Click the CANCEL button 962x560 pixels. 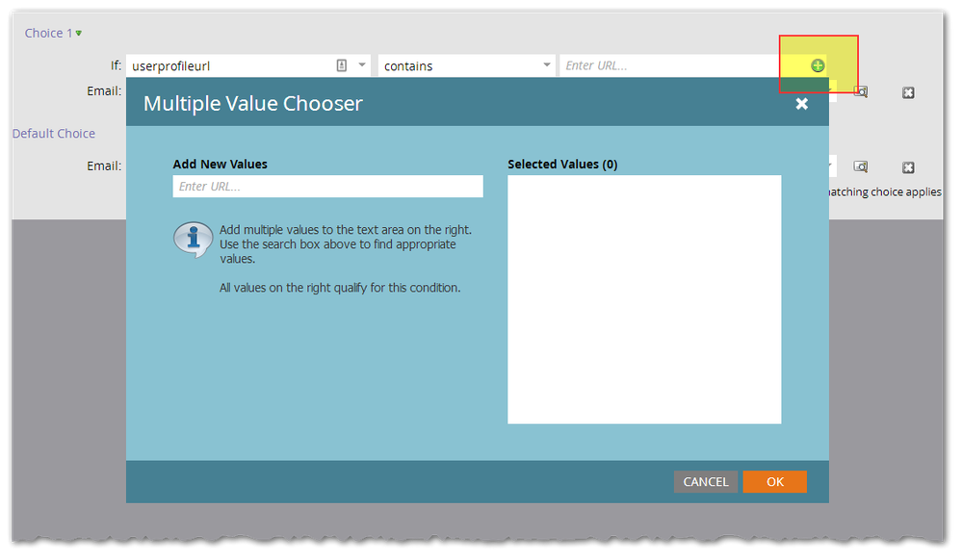tap(706, 481)
